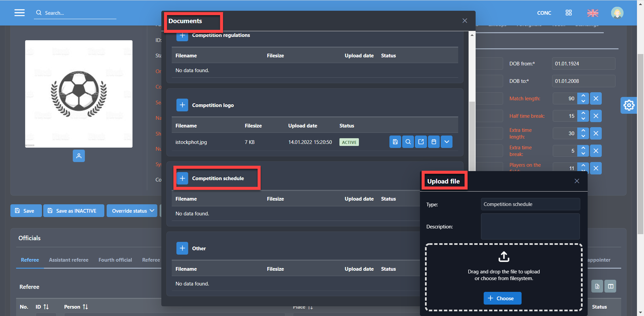Add a Competition schedule document
Viewport: 644px width, 316px height.
coord(182,178)
